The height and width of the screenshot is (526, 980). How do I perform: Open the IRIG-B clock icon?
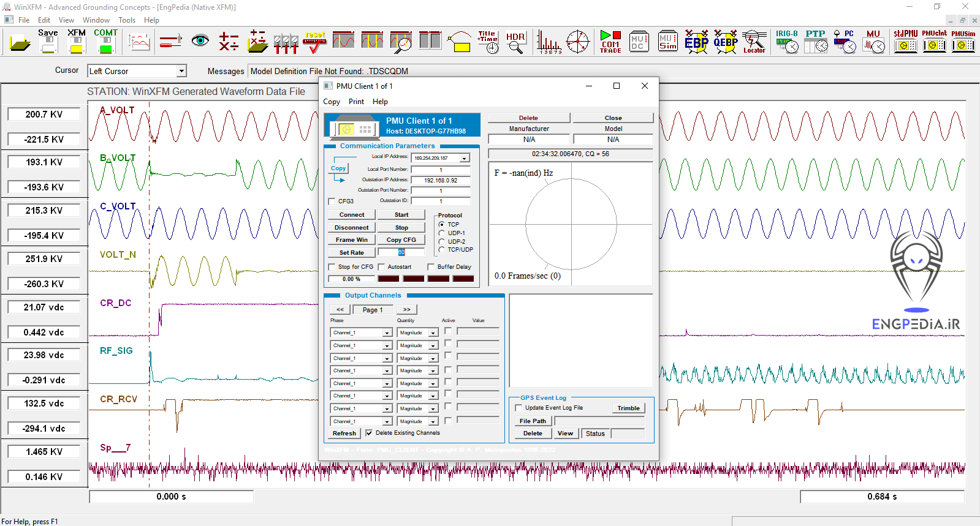788,42
